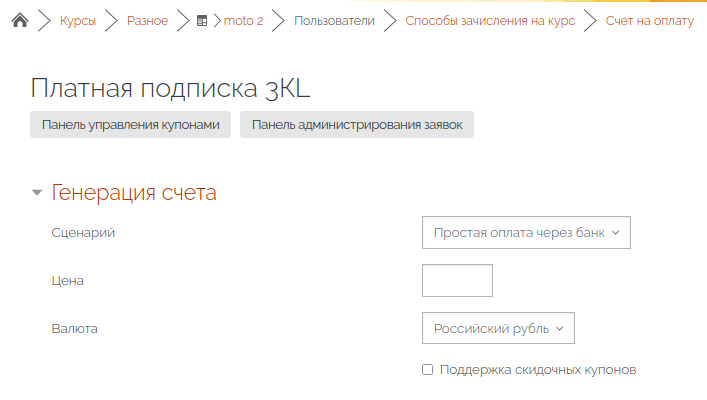The height and width of the screenshot is (400, 707).
Task: Click the Пользователи breadcrumb item
Action: [x=334, y=21]
